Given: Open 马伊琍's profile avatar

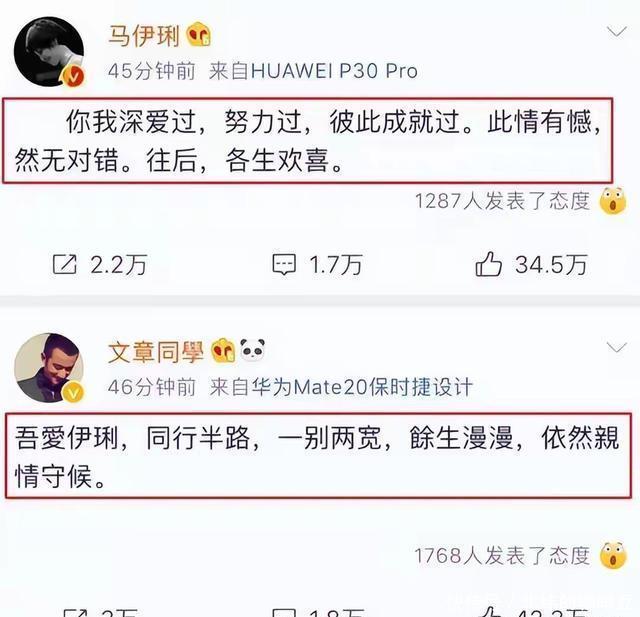Looking at the screenshot, I should [49, 52].
